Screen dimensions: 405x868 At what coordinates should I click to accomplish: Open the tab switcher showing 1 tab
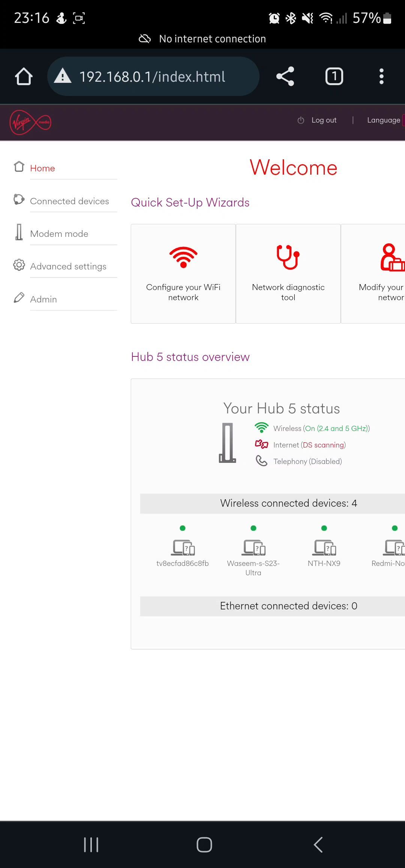click(x=334, y=76)
